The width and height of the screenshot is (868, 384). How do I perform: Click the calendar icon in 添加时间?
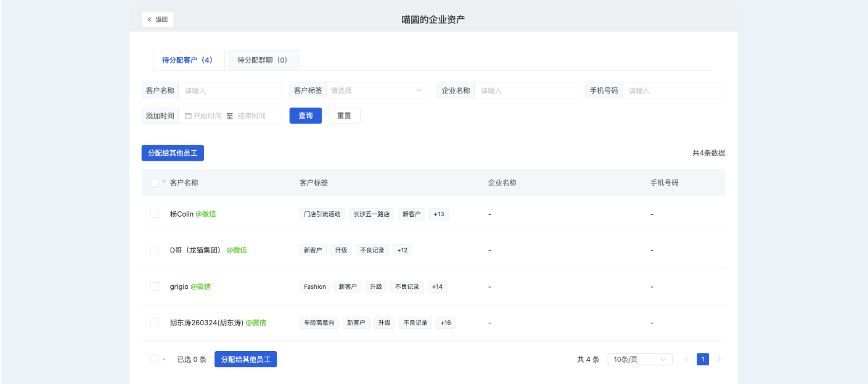188,116
